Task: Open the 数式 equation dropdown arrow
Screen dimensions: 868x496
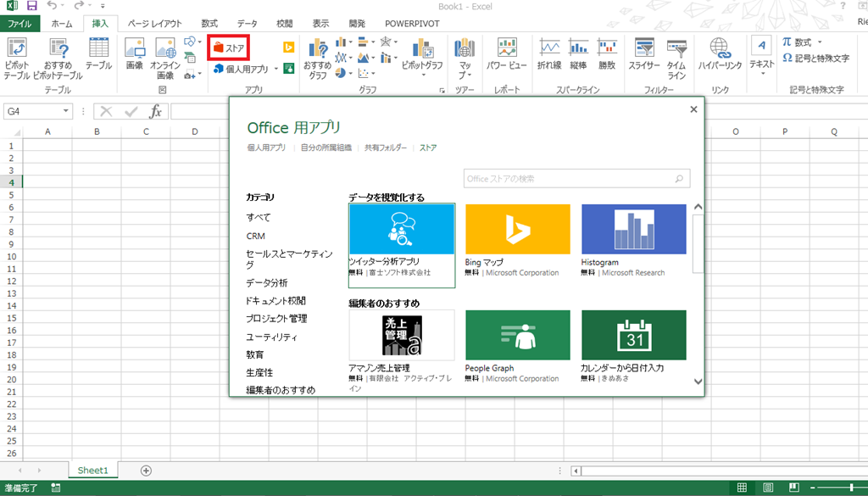Action: coord(820,42)
